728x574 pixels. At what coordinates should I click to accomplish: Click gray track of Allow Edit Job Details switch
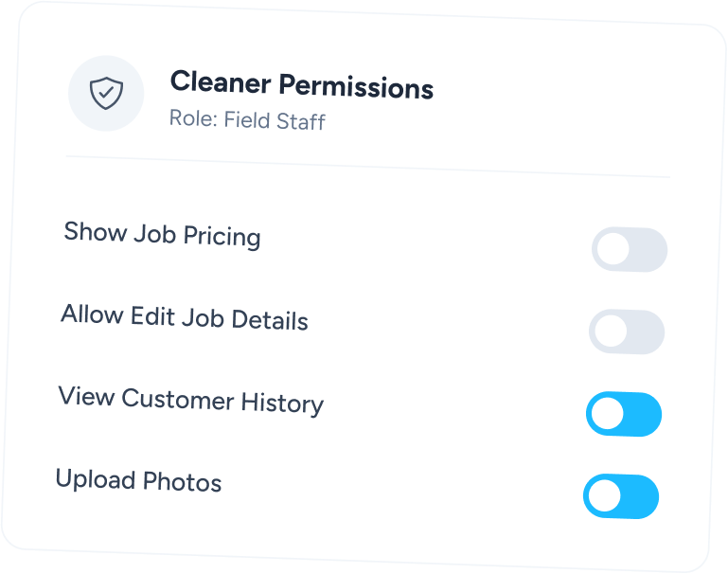tap(644, 332)
